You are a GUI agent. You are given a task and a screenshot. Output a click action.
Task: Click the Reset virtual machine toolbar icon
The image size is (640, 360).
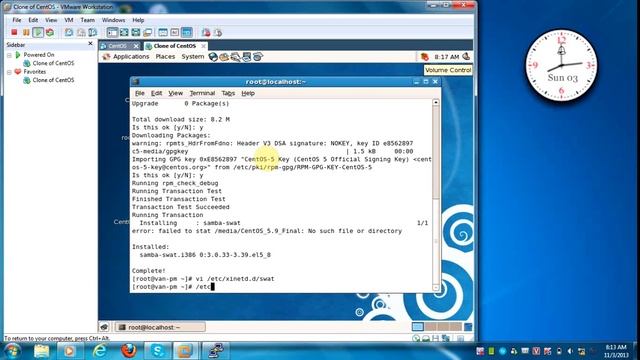click(50, 32)
